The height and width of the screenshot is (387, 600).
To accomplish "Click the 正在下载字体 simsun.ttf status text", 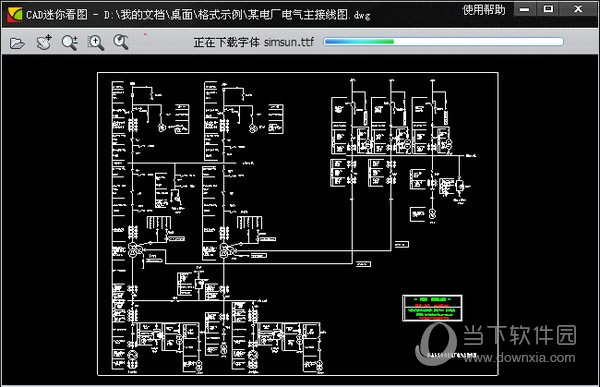I will [254, 42].
